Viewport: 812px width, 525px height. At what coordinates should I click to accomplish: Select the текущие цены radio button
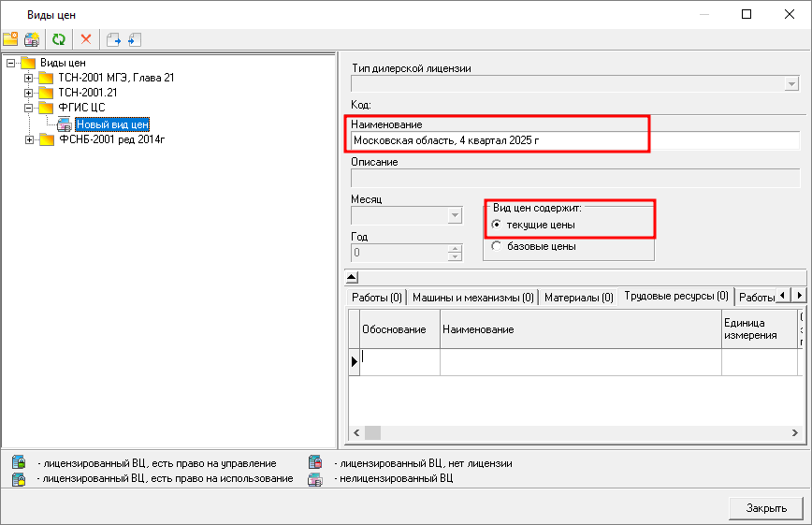(497, 225)
